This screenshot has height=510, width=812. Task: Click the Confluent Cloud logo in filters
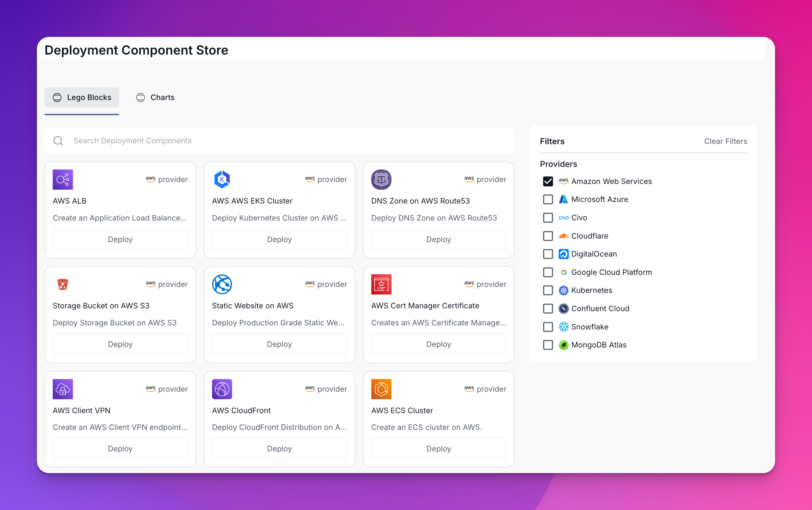(563, 308)
